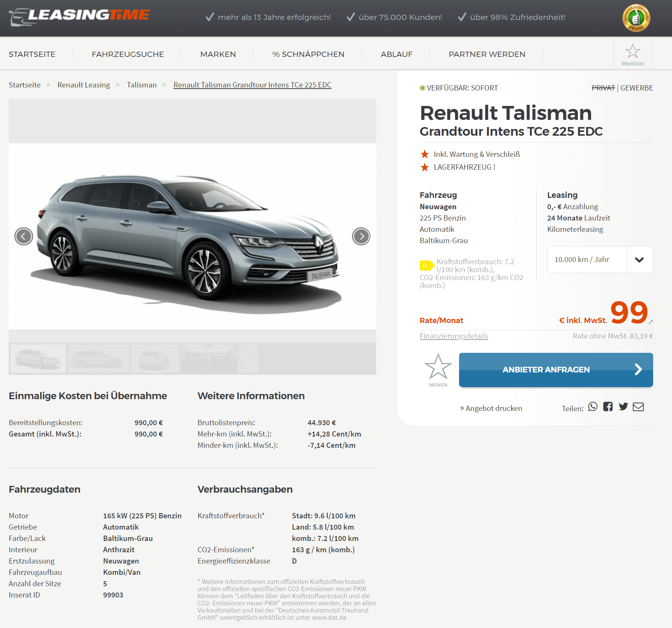Click star beside Inkl. Wartung & Verschleiß
Viewport: 672px width, 628px height.
click(424, 154)
